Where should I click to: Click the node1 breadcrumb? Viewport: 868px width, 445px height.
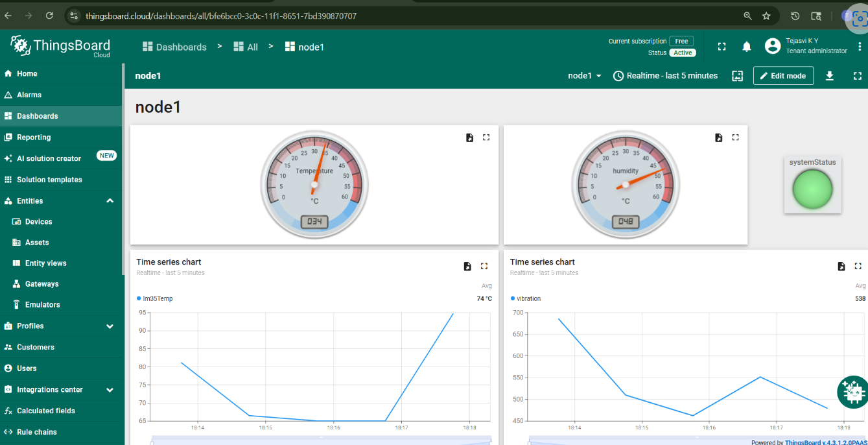click(x=305, y=47)
